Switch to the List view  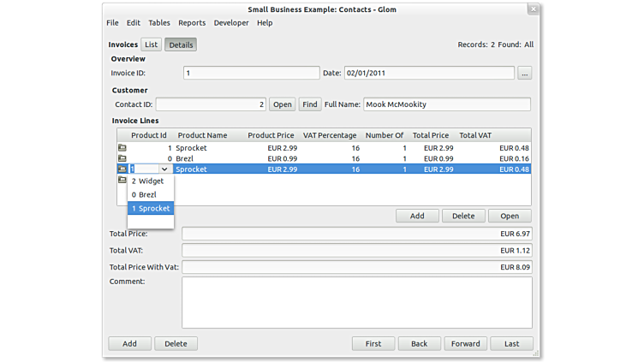[x=151, y=45]
